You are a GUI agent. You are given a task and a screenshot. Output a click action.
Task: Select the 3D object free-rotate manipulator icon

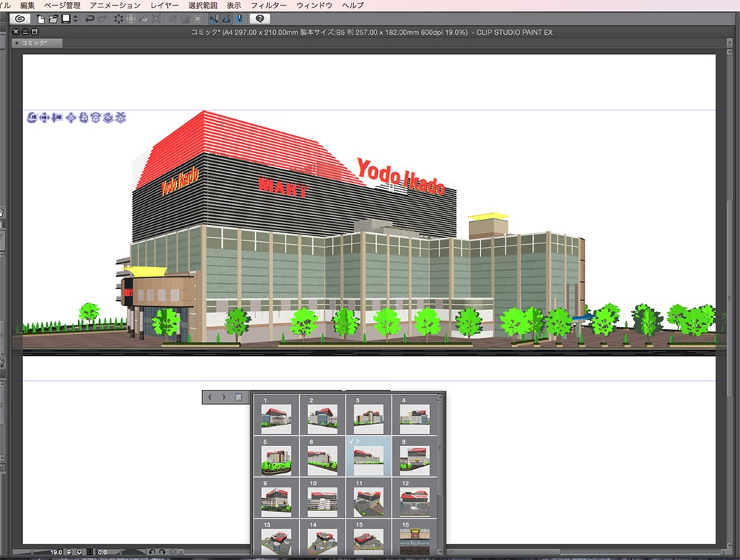[x=84, y=118]
